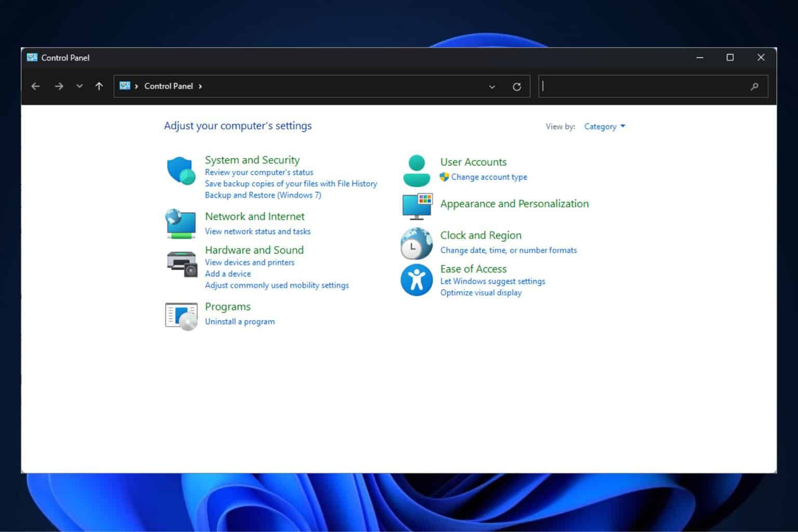
Task: Go forward using the forward arrow
Action: click(59, 86)
